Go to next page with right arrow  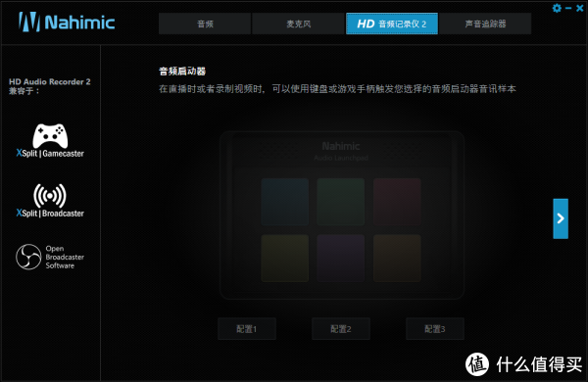[561, 218]
